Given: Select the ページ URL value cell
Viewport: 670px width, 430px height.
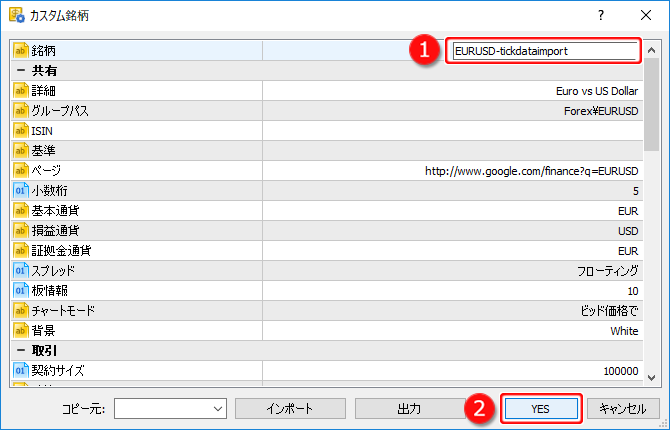Looking at the screenshot, I should point(531,170).
